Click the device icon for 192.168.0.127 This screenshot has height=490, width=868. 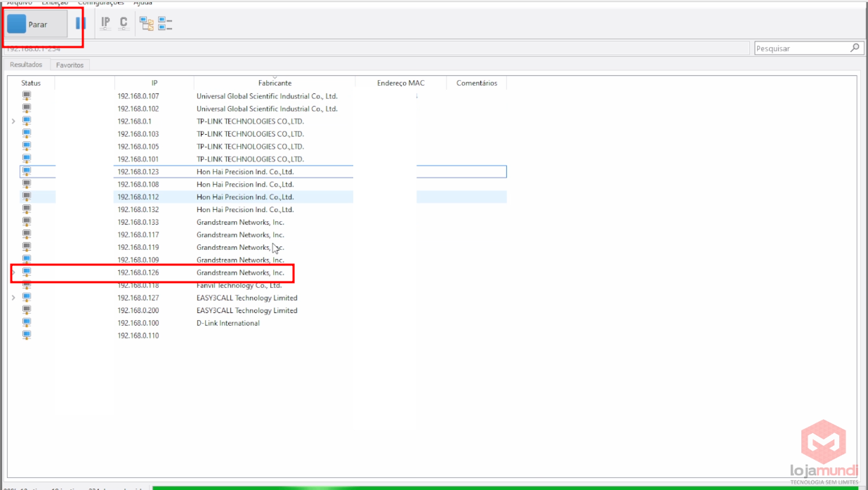[27, 298]
